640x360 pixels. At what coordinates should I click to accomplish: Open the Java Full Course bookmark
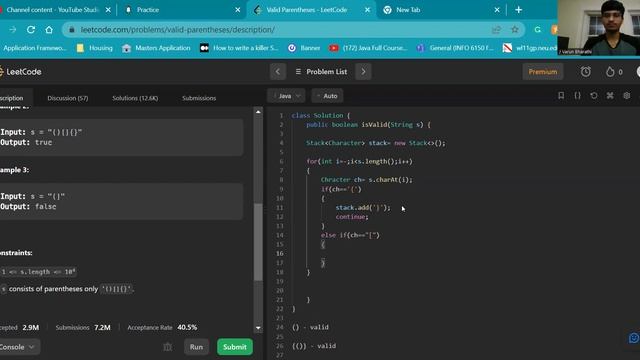(369, 48)
